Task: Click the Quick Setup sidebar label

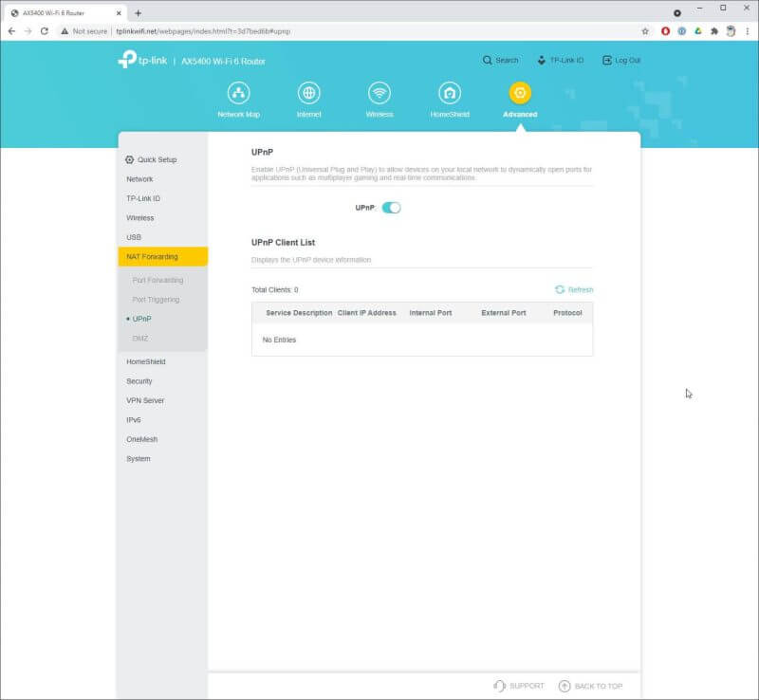Action: point(157,159)
